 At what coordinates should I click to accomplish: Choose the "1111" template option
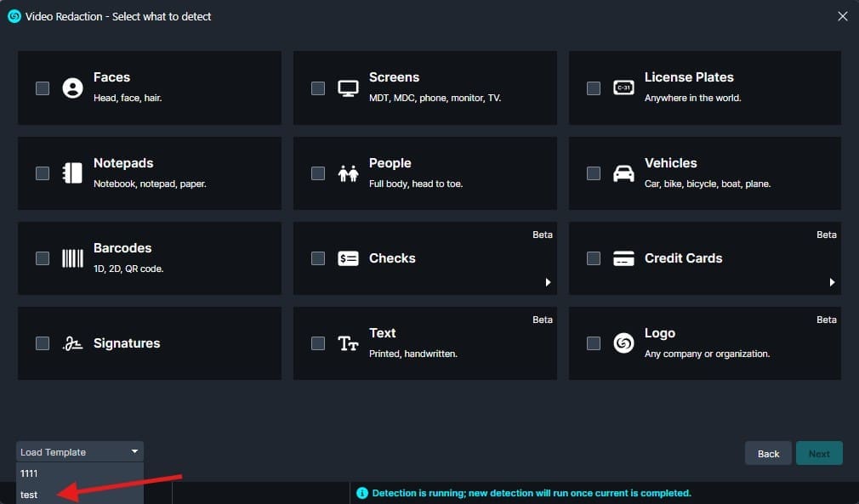(30, 473)
